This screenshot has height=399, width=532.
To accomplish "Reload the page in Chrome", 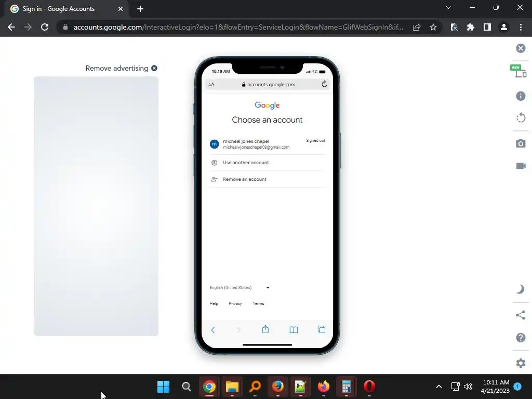I will tap(45, 27).
